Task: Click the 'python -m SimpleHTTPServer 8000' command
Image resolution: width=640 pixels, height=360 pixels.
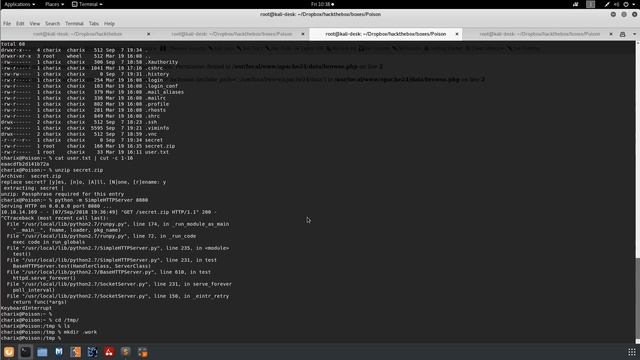Action: [x=101, y=200]
